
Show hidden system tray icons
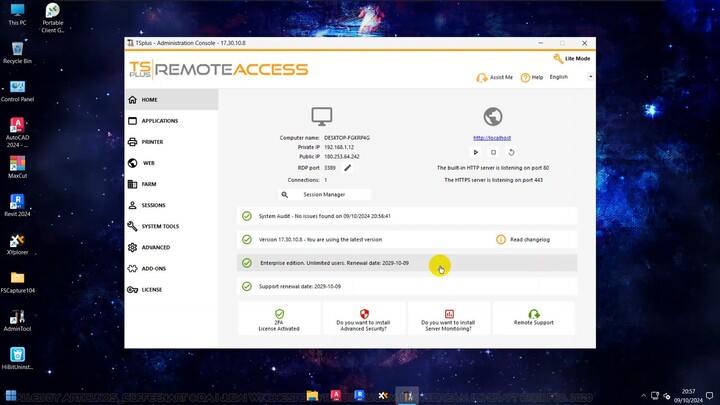pyautogui.click(x=643, y=396)
